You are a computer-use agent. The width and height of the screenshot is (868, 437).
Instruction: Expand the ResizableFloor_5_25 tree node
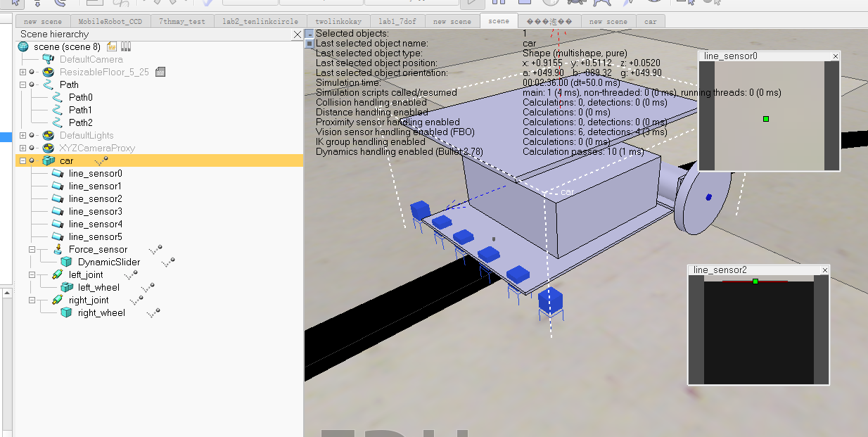(x=23, y=72)
